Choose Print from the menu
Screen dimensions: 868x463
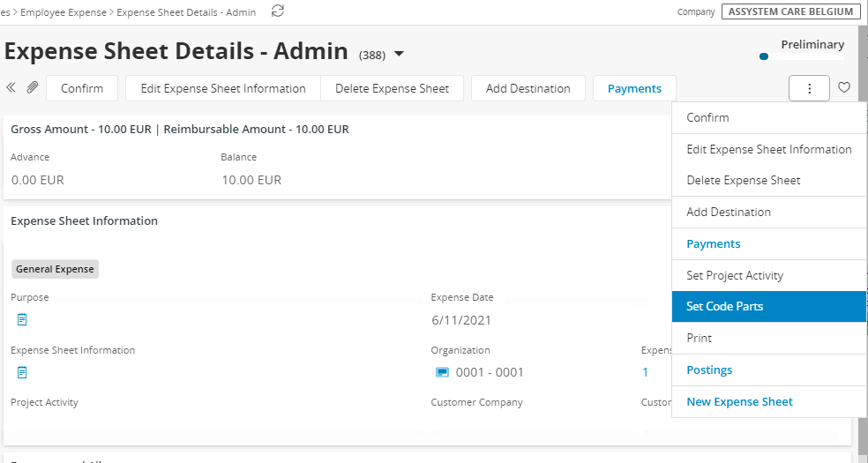tap(769, 338)
